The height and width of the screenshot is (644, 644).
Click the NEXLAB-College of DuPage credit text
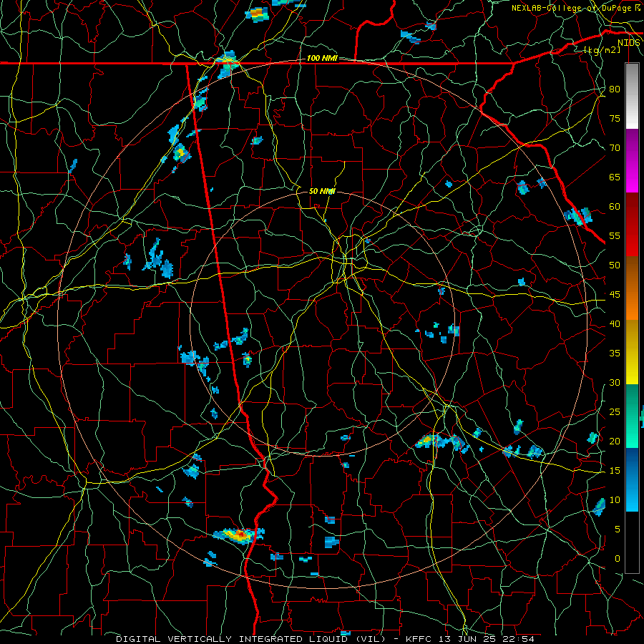575,8
